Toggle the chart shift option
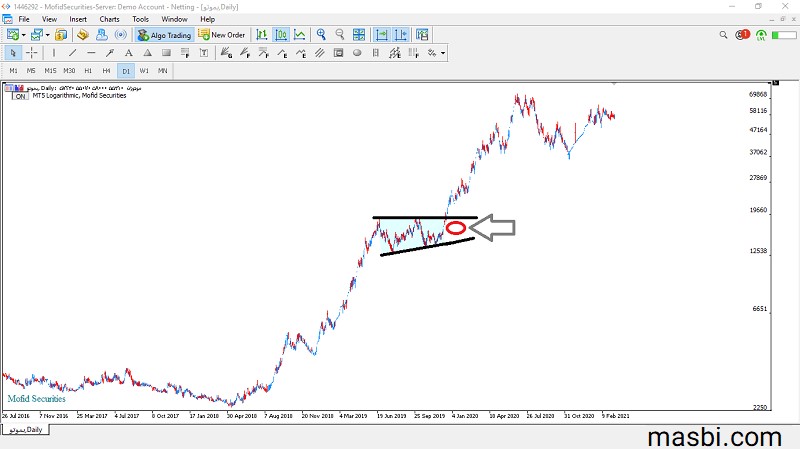Screen dimensions: 800x449 pyautogui.click(x=401, y=35)
